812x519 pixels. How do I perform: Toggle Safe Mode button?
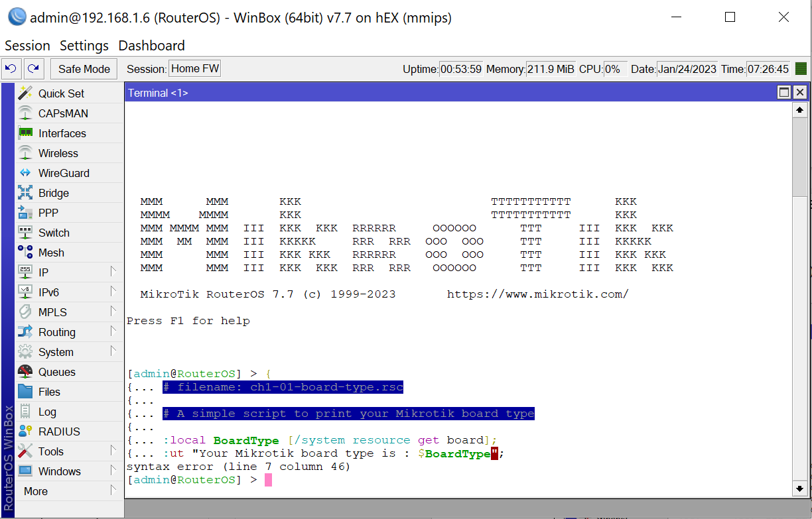84,69
